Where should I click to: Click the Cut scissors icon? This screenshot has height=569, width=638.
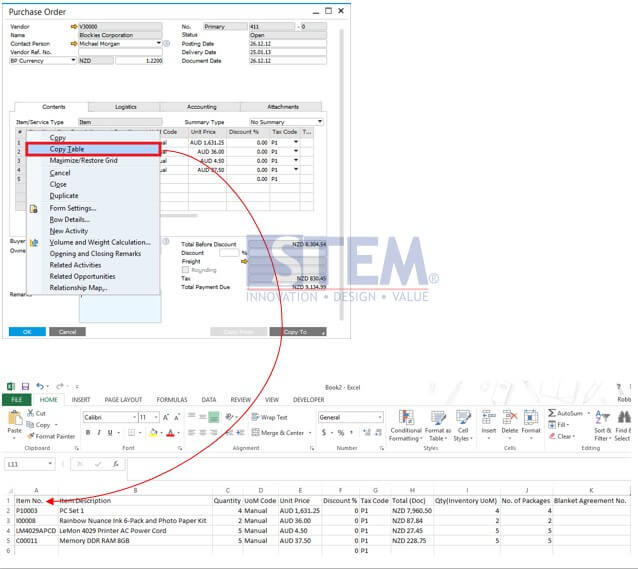tap(31, 413)
